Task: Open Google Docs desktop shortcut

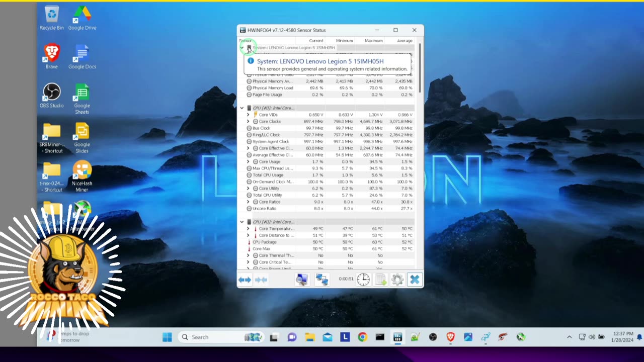Action: coord(82,57)
